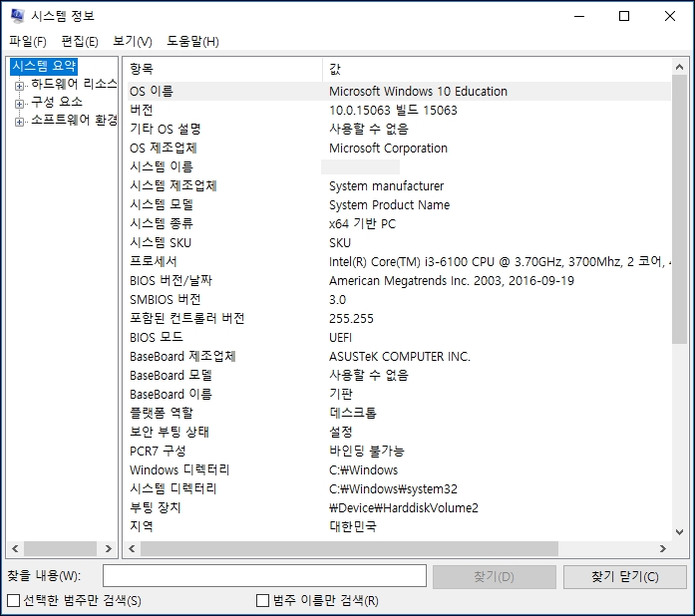Expand the 소프트웨어 환경 node
695x616 pixels.
(19, 122)
